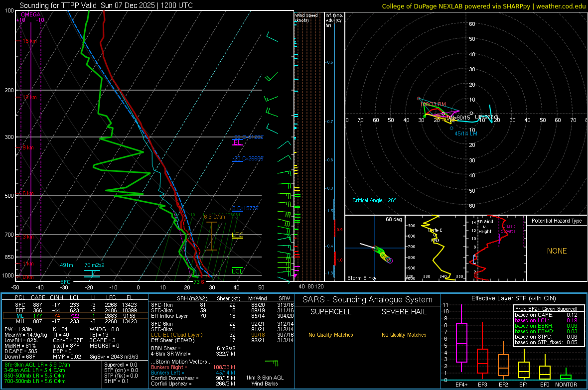Select the DCAPE = 505 value
Screen dimensions: 588x390
21,351
